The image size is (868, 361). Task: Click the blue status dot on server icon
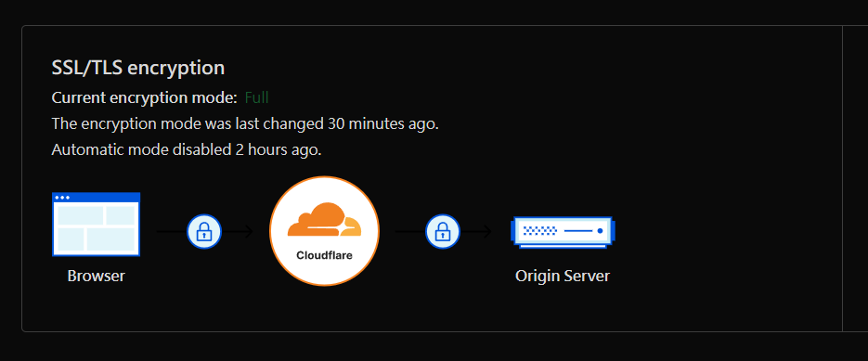[x=600, y=230]
